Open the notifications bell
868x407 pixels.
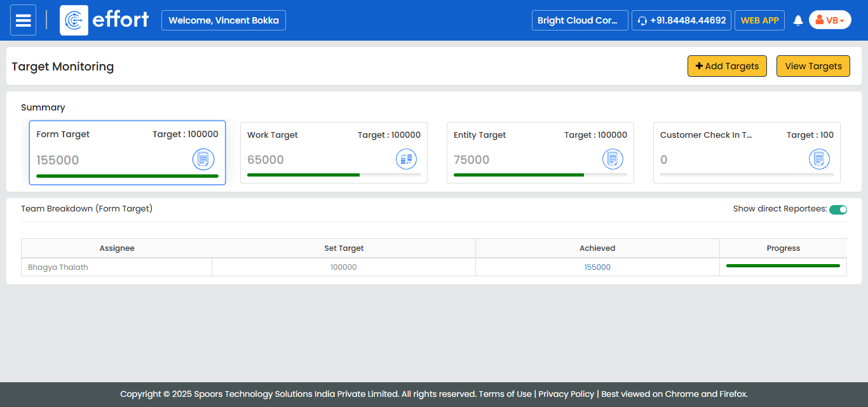(x=798, y=20)
